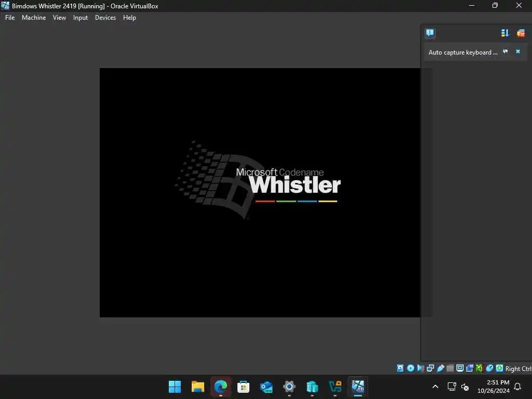Click the optical disk status icon

point(410,368)
